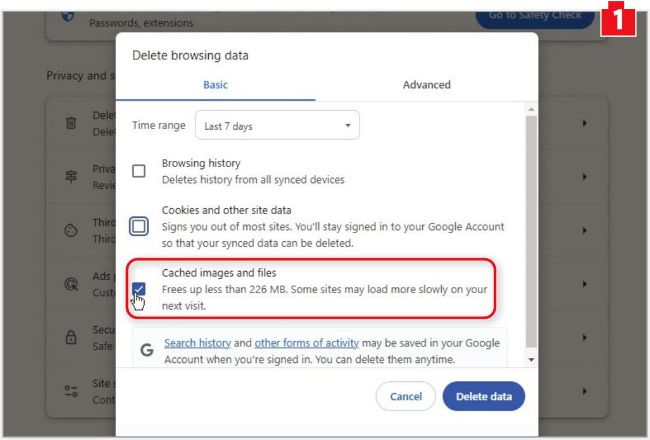Image resolution: width=650 pixels, height=440 pixels.
Task: Expand the first settings row arrow
Action: (x=584, y=123)
